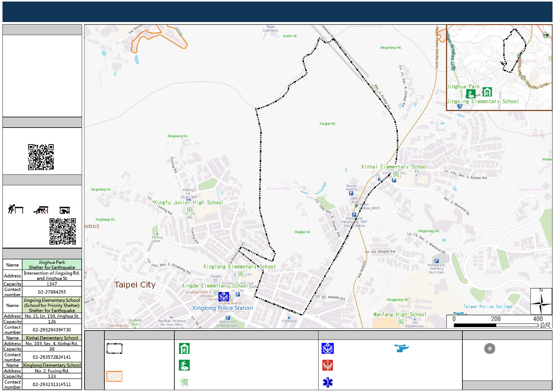
Task: Click the capacity value '1347'
Action: pyautogui.click(x=52, y=284)
